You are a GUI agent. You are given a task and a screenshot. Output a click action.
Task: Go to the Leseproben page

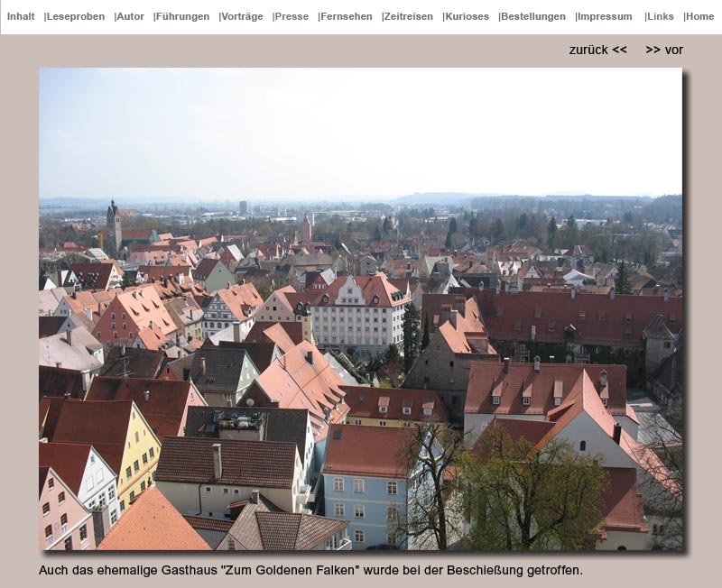[76, 16]
